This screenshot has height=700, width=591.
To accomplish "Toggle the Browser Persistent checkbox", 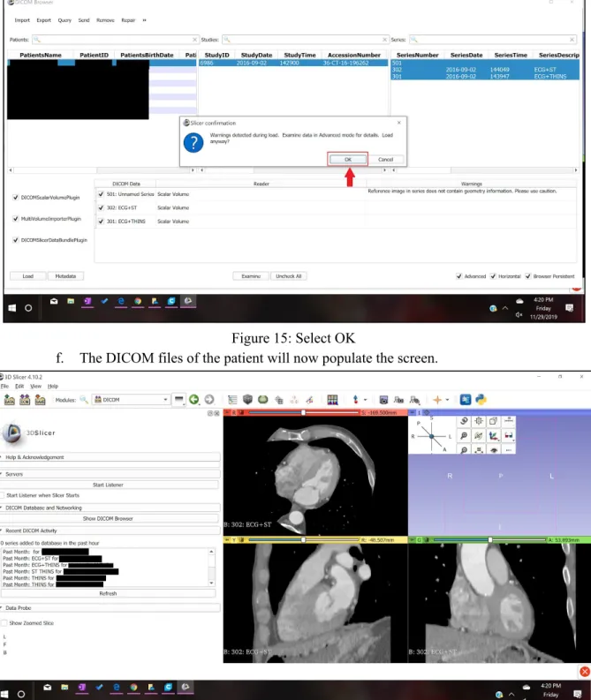I will (x=528, y=276).
